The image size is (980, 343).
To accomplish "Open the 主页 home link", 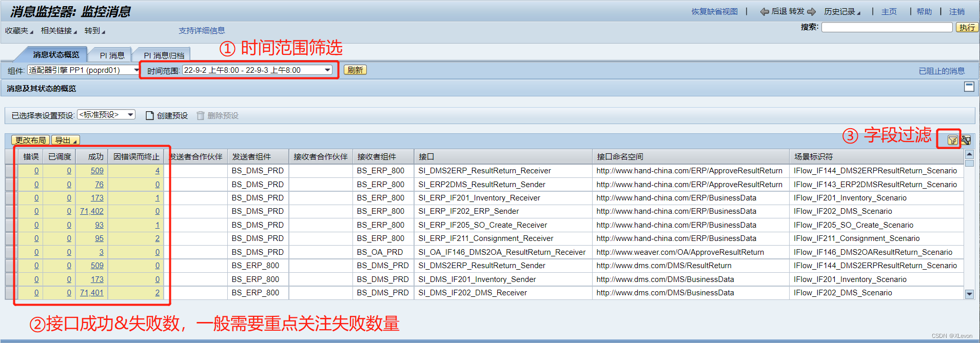I will tap(889, 12).
